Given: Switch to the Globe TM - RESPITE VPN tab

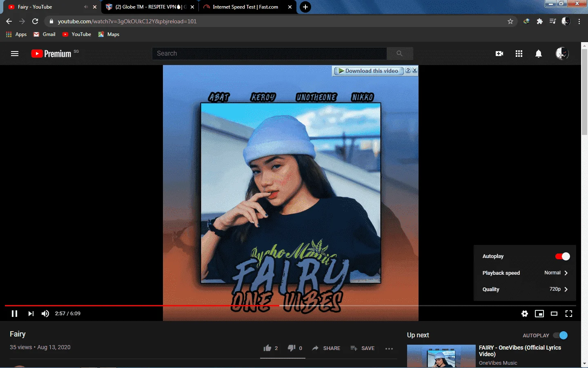Looking at the screenshot, I should click(149, 7).
